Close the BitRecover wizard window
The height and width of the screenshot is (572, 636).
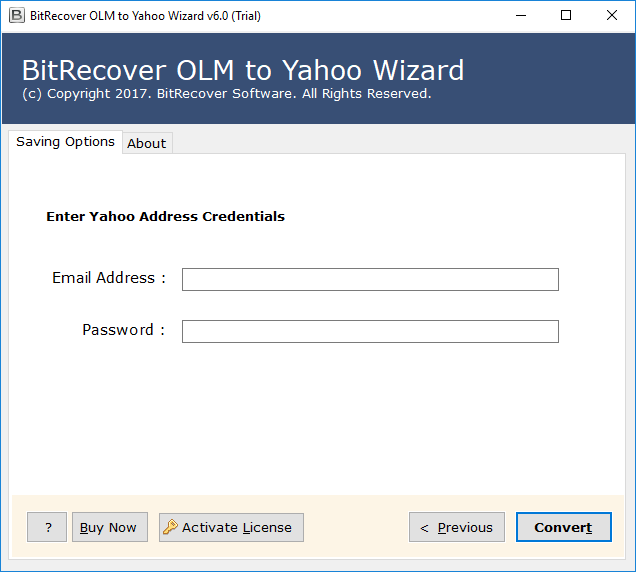pos(612,16)
